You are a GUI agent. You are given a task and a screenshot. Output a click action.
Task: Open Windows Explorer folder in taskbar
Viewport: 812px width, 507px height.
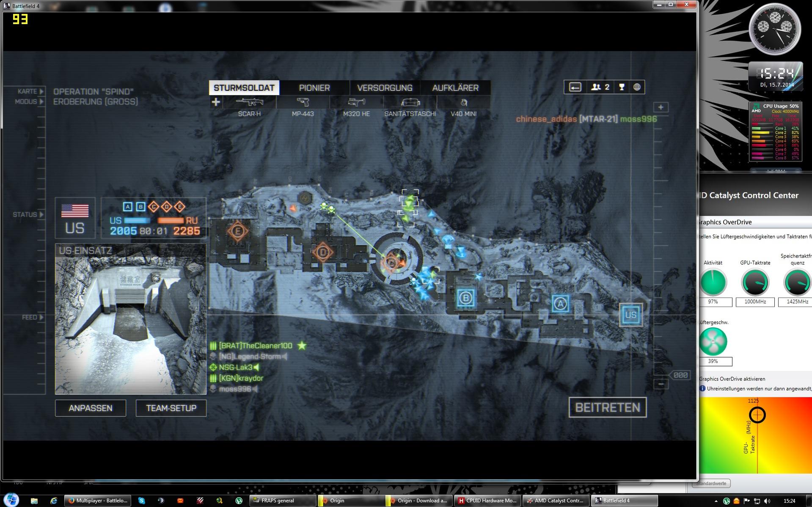[34, 501]
